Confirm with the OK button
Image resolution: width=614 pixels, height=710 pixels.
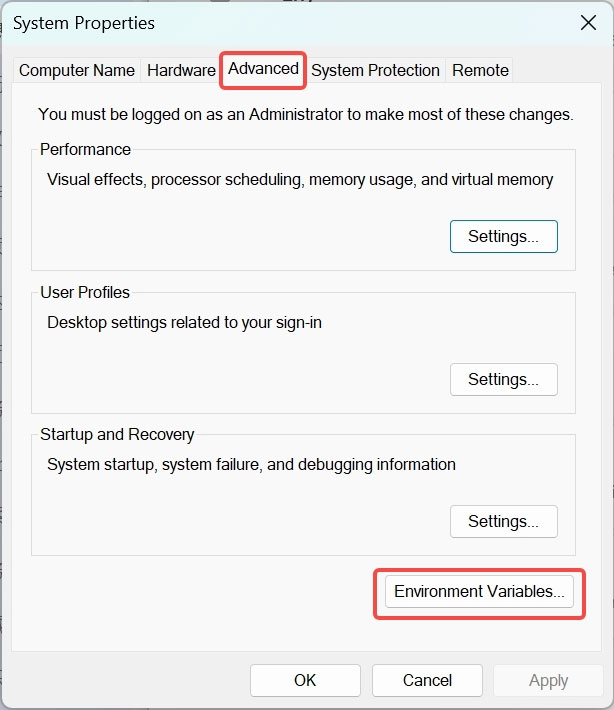(305, 680)
